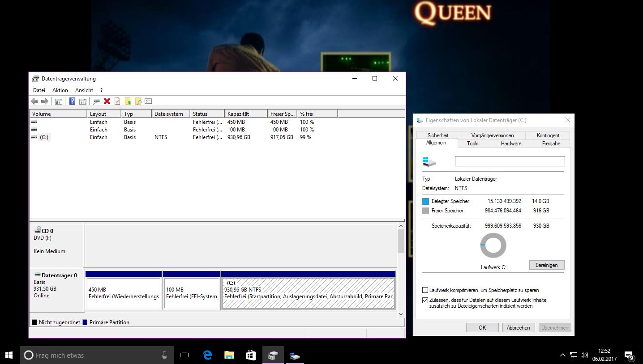Enable 'Laufwerk komprimieren' checkbox
Image resolution: width=643 pixels, height=364 pixels.
[x=425, y=290]
